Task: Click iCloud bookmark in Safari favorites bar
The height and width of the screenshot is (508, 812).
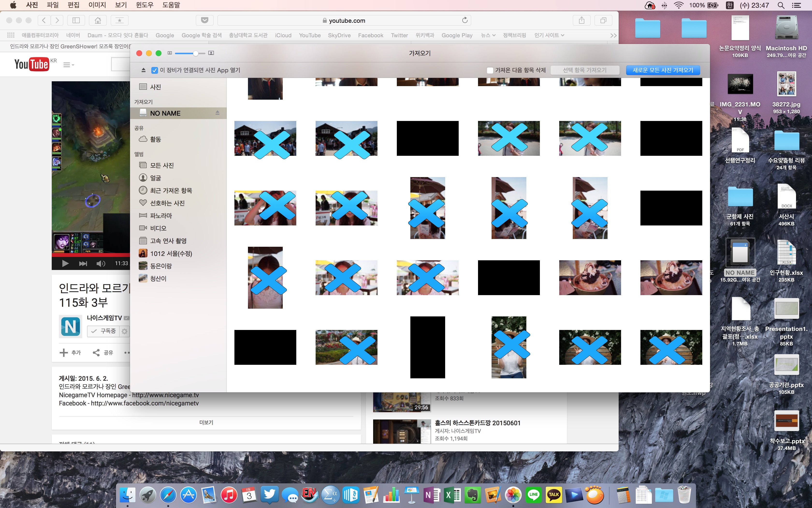Action: [x=283, y=35]
